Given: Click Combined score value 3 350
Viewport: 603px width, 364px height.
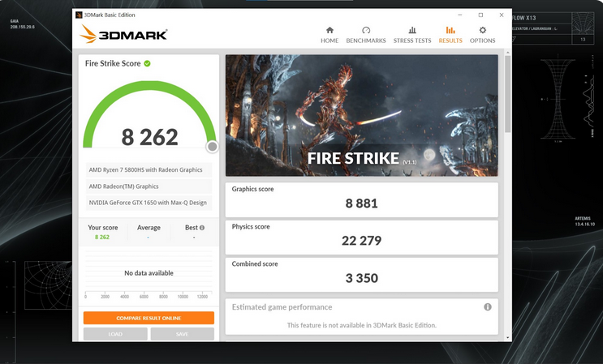Looking at the screenshot, I should click(361, 278).
